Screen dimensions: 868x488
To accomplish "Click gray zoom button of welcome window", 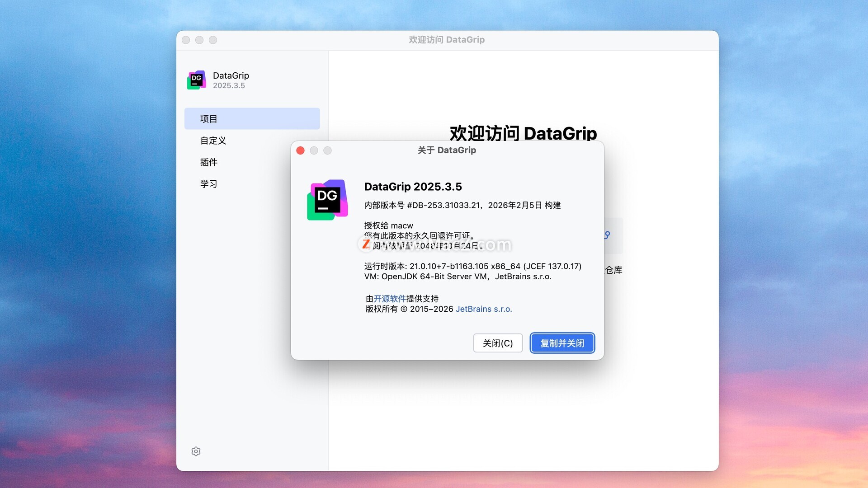I will [x=213, y=40].
